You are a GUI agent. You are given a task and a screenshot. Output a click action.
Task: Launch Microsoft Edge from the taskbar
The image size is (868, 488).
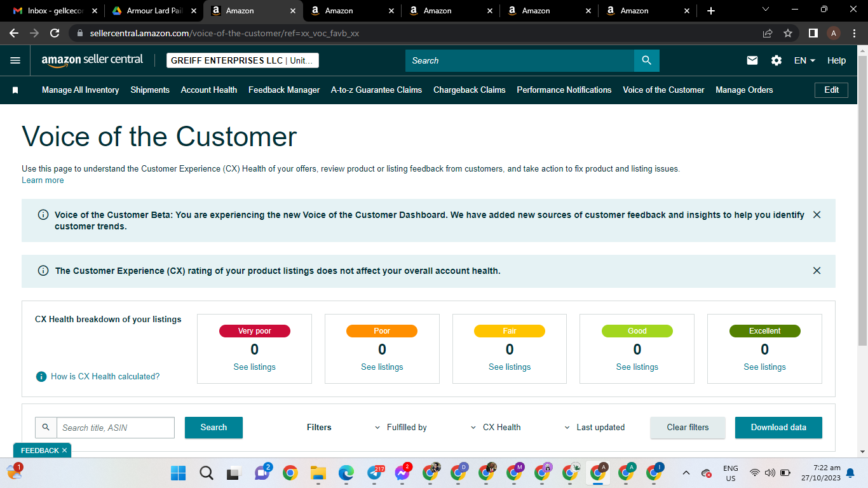point(346,473)
